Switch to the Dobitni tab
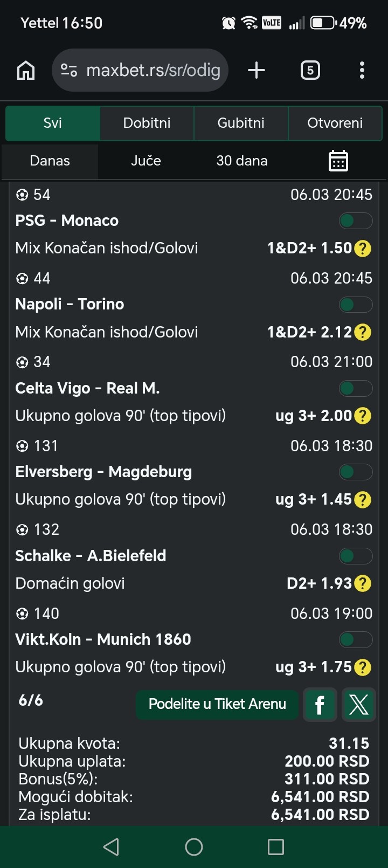The height and width of the screenshot is (868, 388). [x=147, y=123]
